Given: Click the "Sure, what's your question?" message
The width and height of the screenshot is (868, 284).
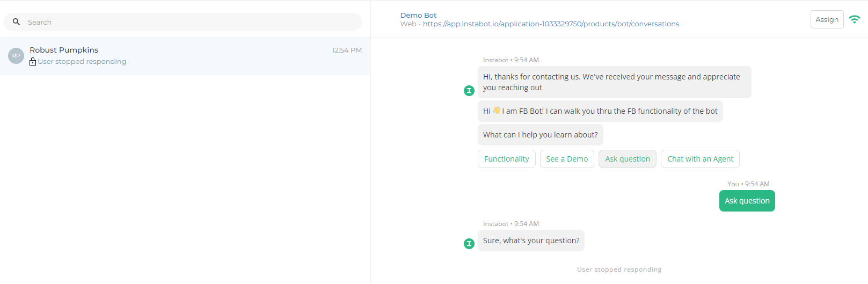Looking at the screenshot, I should click(x=531, y=241).
